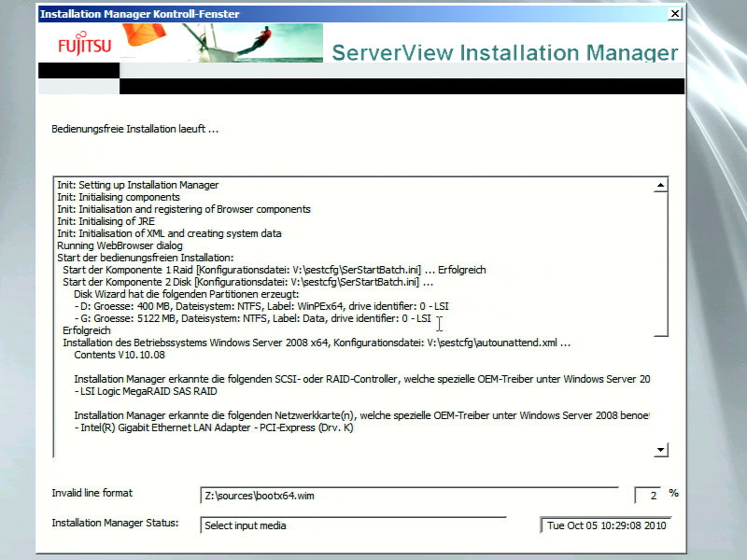Select the SCSI- oder RAID-Controller message line
The image size is (747, 560).
click(x=361, y=379)
